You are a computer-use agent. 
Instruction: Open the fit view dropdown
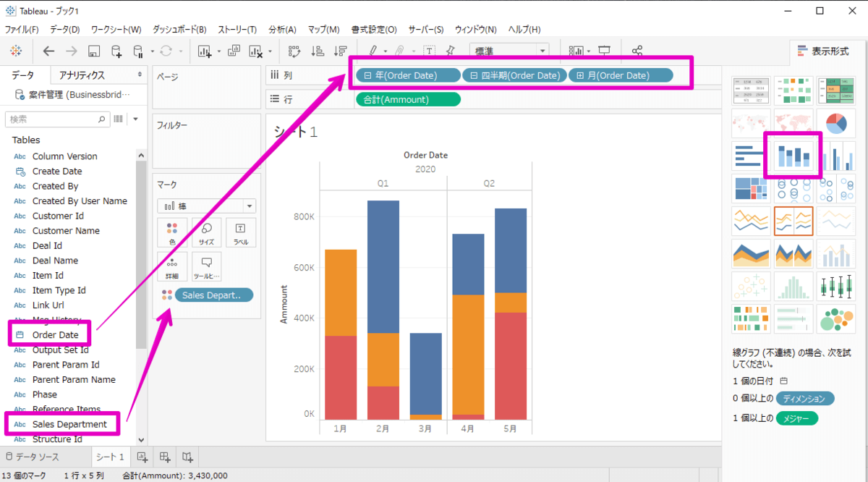click(x=509, y=51)
